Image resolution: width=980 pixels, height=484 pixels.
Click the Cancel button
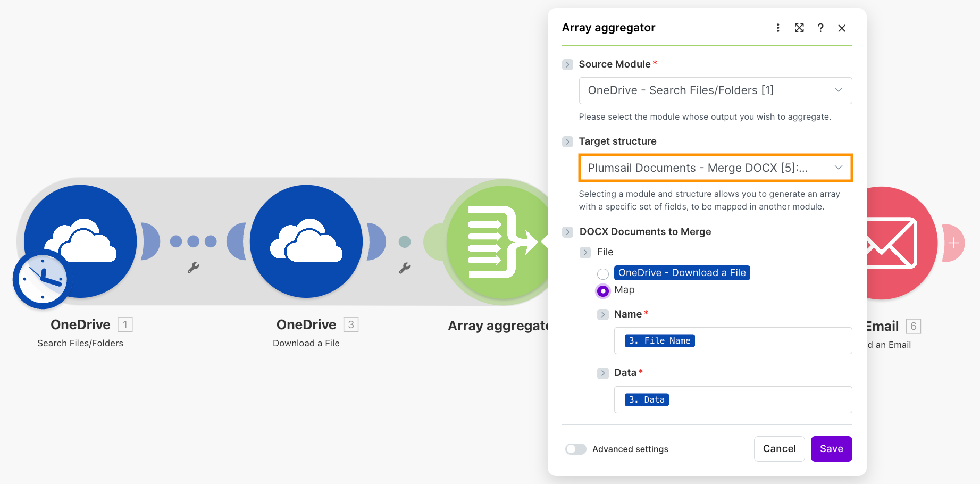[x=779, y=449]
